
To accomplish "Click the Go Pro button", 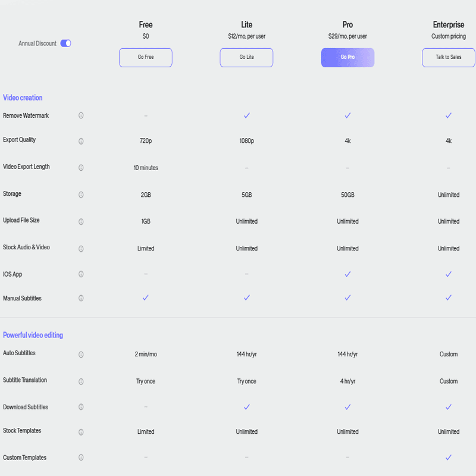I will 347,58.
